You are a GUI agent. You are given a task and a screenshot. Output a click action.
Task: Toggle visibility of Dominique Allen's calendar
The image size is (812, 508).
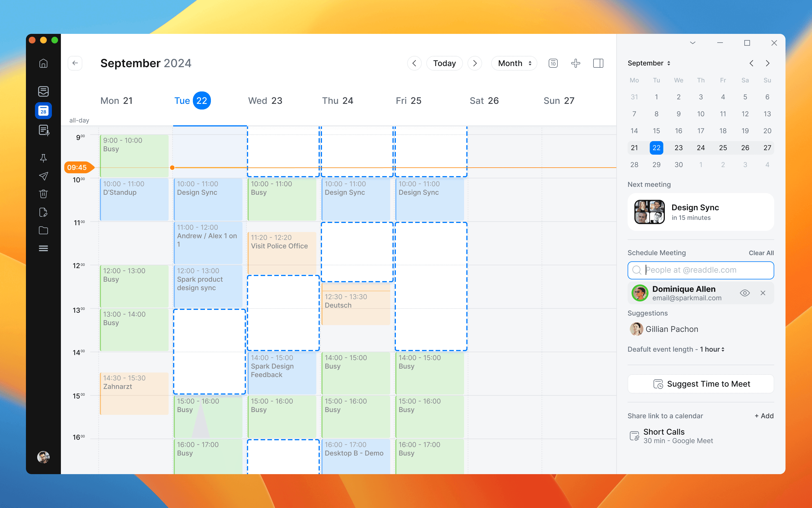(745, 293)
